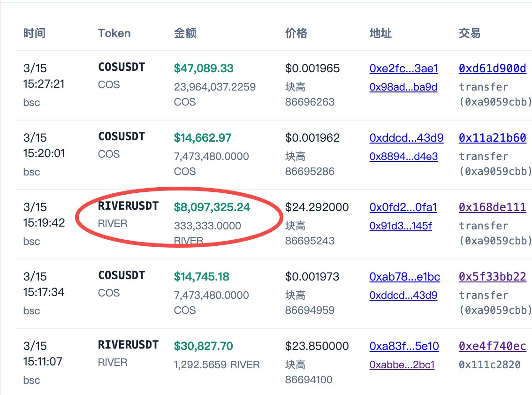The height and width of the screenshot is (395, 532).
Task: Open address link 0x91d3...145f
Action: (401, 226)
